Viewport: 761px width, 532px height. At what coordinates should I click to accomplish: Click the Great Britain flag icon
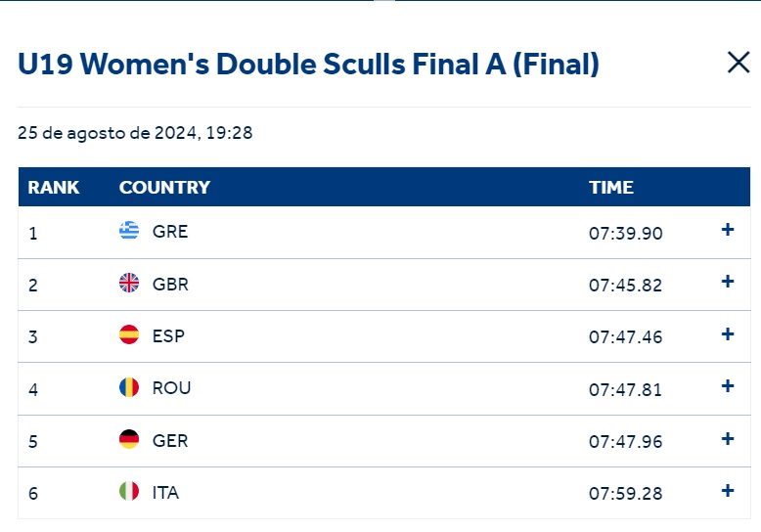click(x=129, y=284)
